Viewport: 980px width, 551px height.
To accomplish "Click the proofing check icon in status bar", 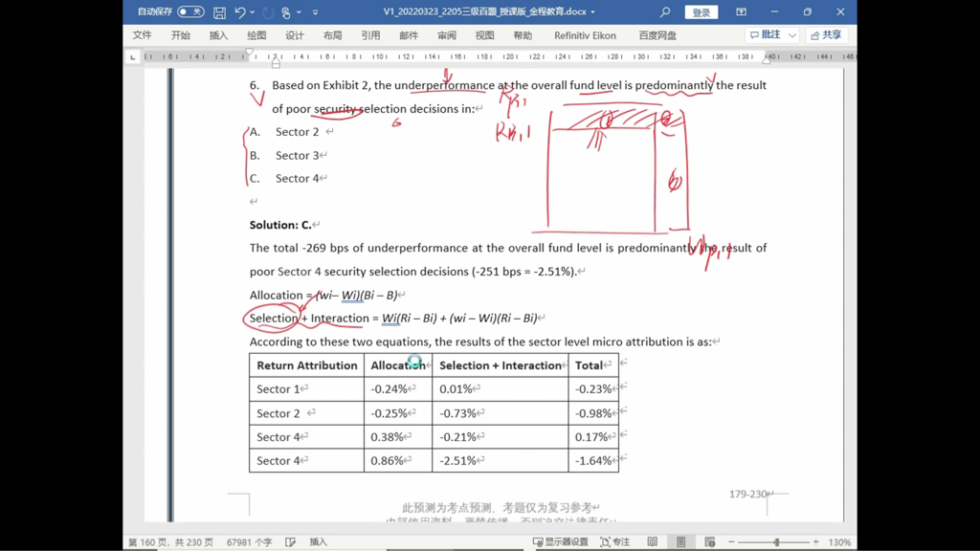I will tap(291, 541).
